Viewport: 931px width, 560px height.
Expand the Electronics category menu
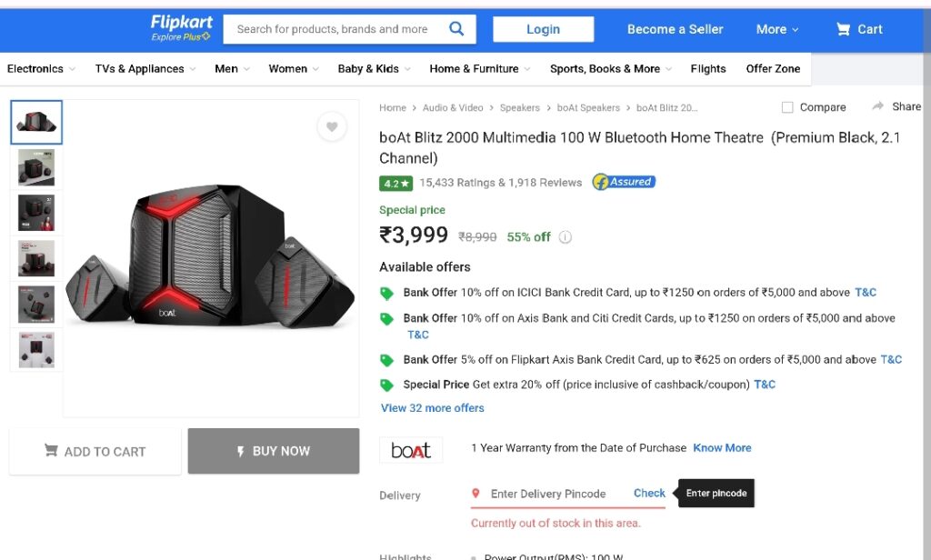41,69
